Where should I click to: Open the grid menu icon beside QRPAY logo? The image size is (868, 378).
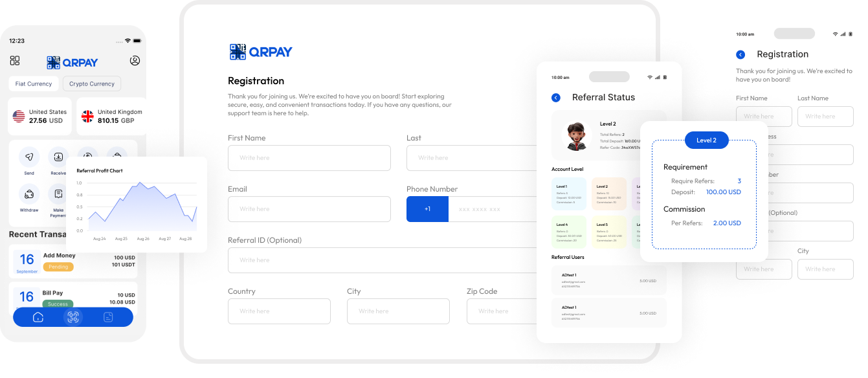click(15, 61)
